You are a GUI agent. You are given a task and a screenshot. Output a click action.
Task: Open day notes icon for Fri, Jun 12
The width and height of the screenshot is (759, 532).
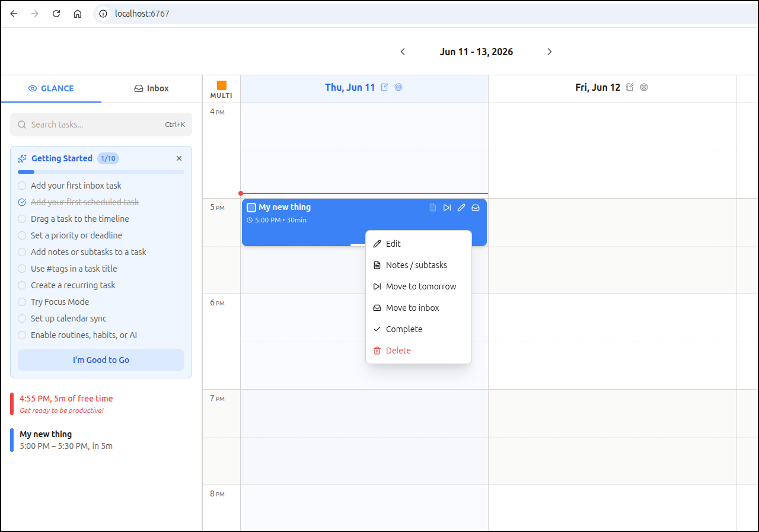point(630,87)
